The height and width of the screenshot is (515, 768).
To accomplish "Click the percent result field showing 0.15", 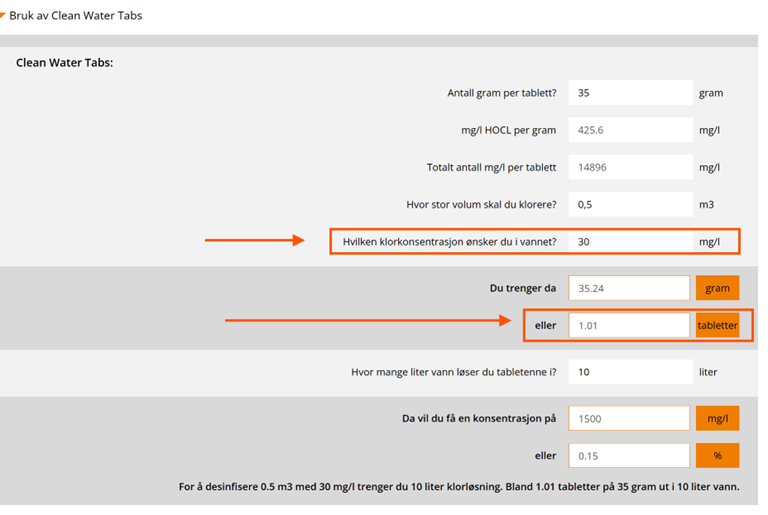I will (629, 456).
